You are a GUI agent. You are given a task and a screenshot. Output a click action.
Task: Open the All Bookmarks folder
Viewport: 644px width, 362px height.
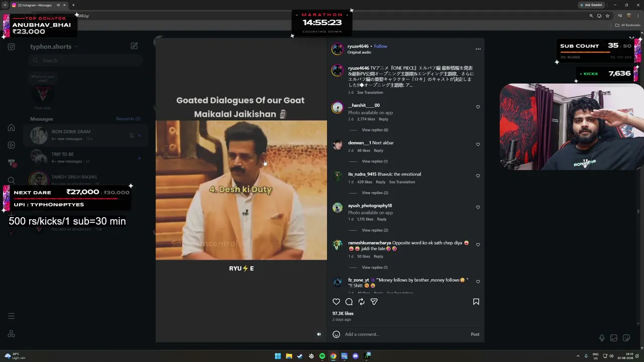[628, 25]
